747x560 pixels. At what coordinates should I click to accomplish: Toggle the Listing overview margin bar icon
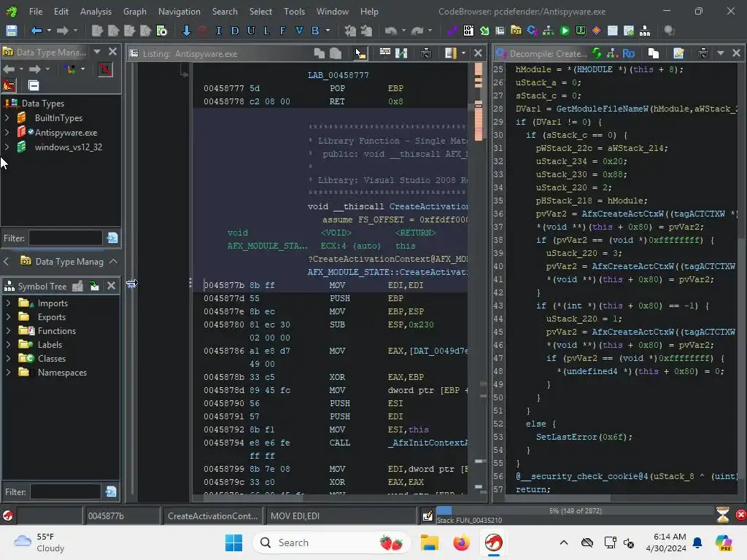tap(450, 53)
